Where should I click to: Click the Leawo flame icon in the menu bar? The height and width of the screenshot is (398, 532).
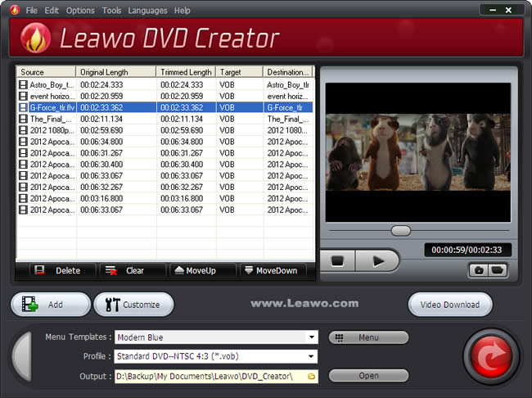15,10
